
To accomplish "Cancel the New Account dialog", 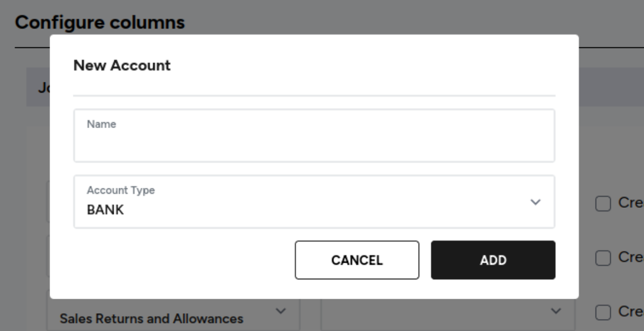I will point(357,260).
